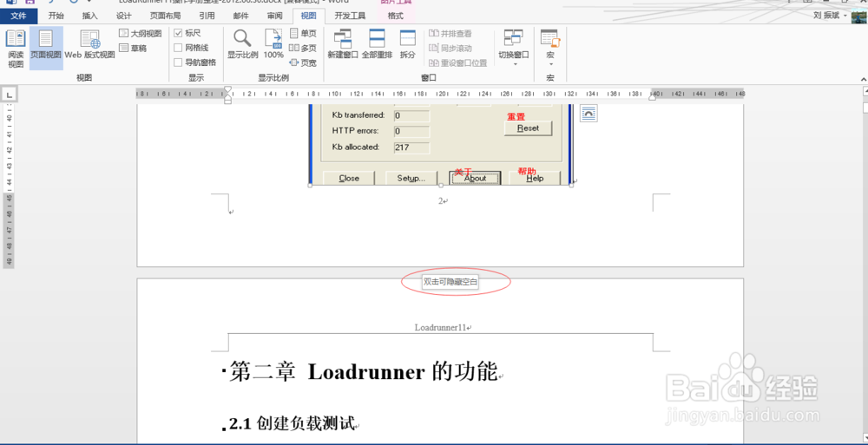Click the layout options icon beside image

click(x=589, y=114)
